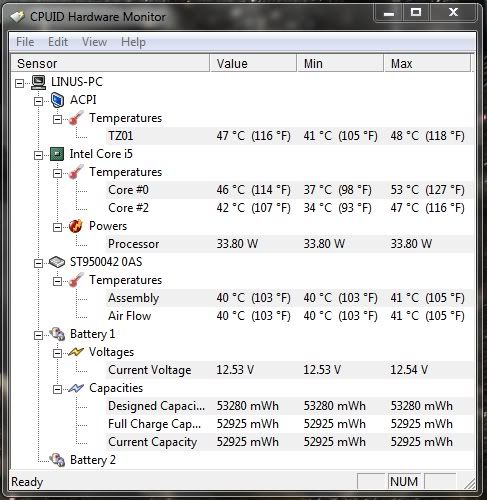Select the Current Voltage row
Screen dimensions: 487x500
289,370
